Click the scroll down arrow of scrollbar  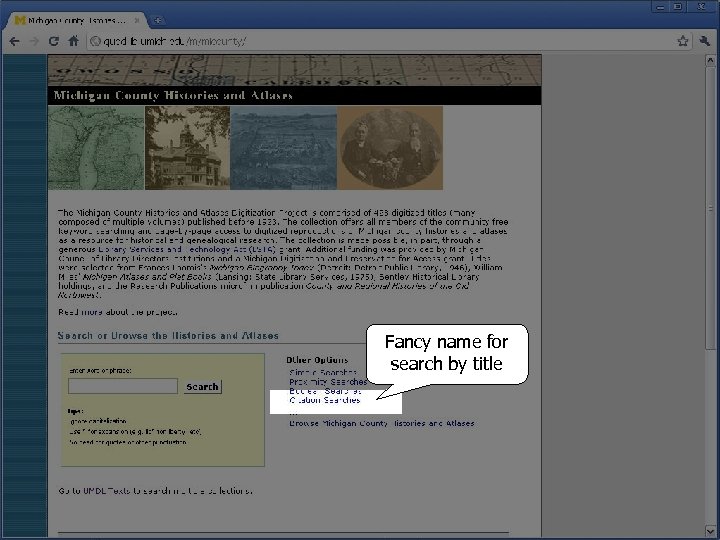pos(710,532)
